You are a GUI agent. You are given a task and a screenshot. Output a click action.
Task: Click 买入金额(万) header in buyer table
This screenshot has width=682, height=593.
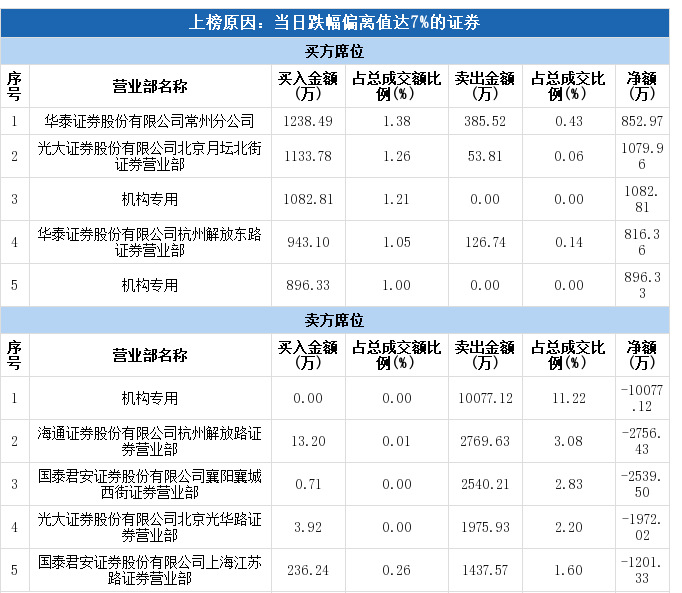[308, 86]
